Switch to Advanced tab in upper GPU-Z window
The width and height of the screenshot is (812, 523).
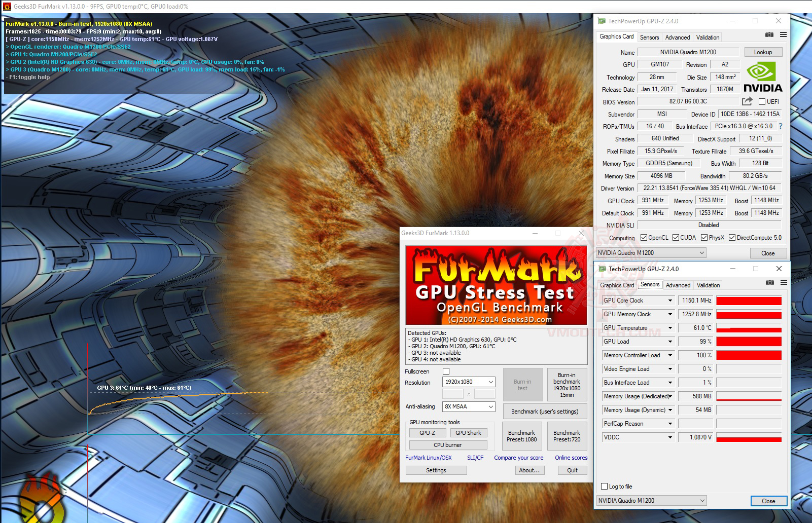pyautogui.click(x=678, y=38)
